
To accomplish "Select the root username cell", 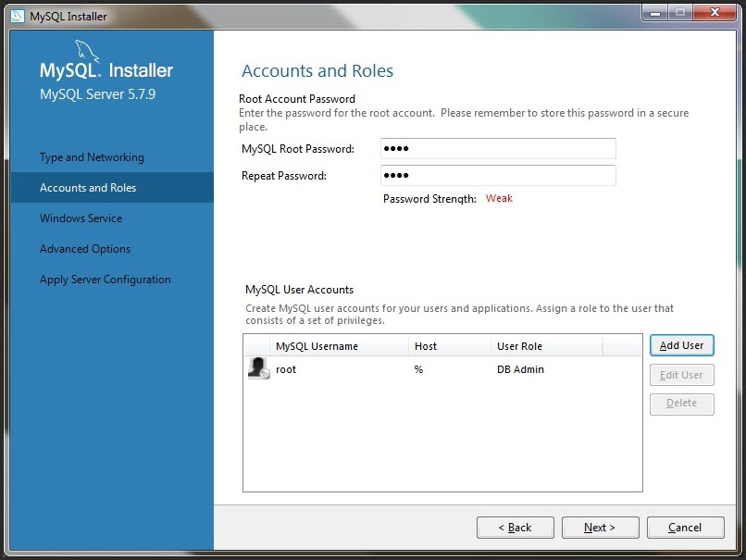I will (x=286, y=369).
